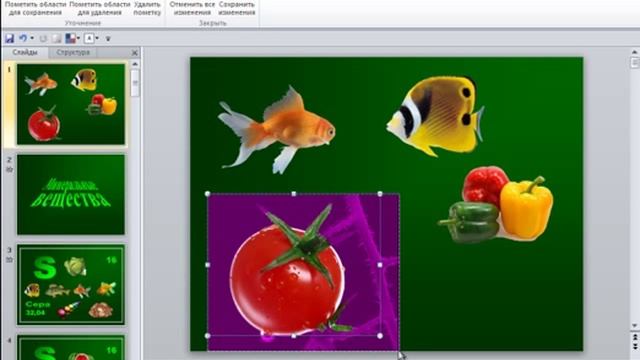Save the presentation via the floppy icon
The width and height of the screenshot is (640, 360).
tap(9, 38)
